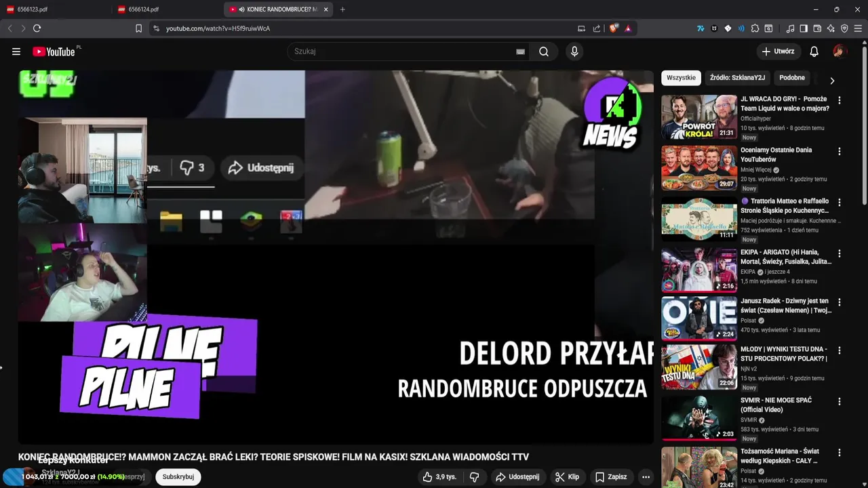Open the SVMIR - NIE MOGE SPAĆ title
This screenshot has height=488, width=868.
pos(776,405)
